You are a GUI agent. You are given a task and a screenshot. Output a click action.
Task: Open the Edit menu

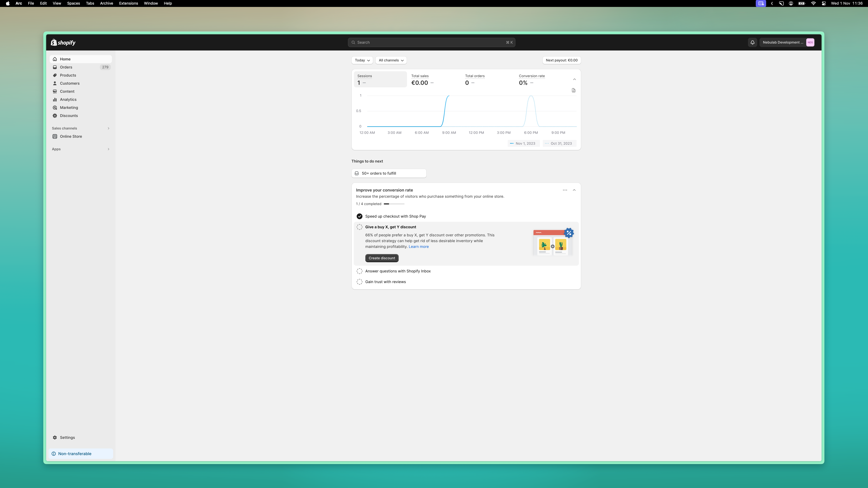coord(43,3)
